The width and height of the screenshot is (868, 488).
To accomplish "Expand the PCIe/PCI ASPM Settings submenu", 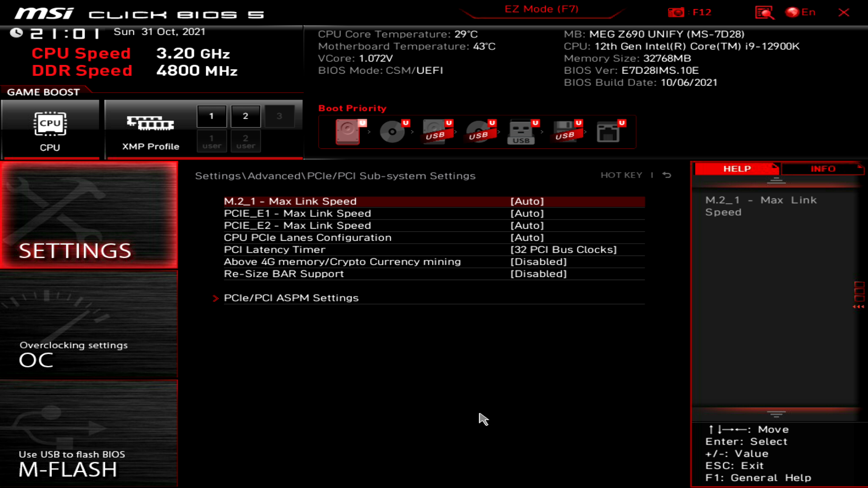I will click(x=291, y=297).
